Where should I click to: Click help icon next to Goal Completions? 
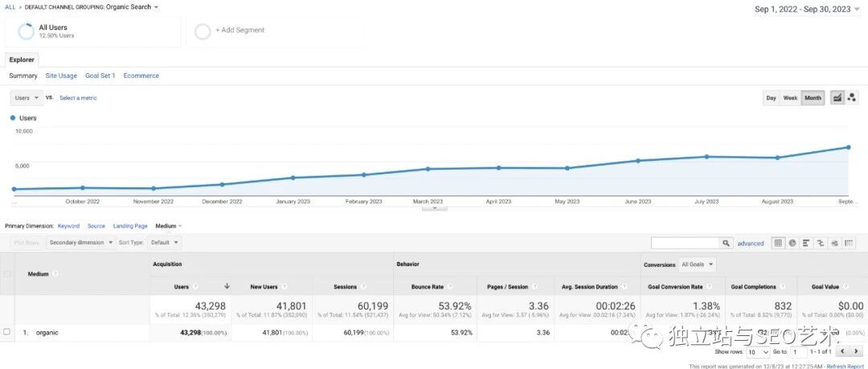[x=783, y=287]
